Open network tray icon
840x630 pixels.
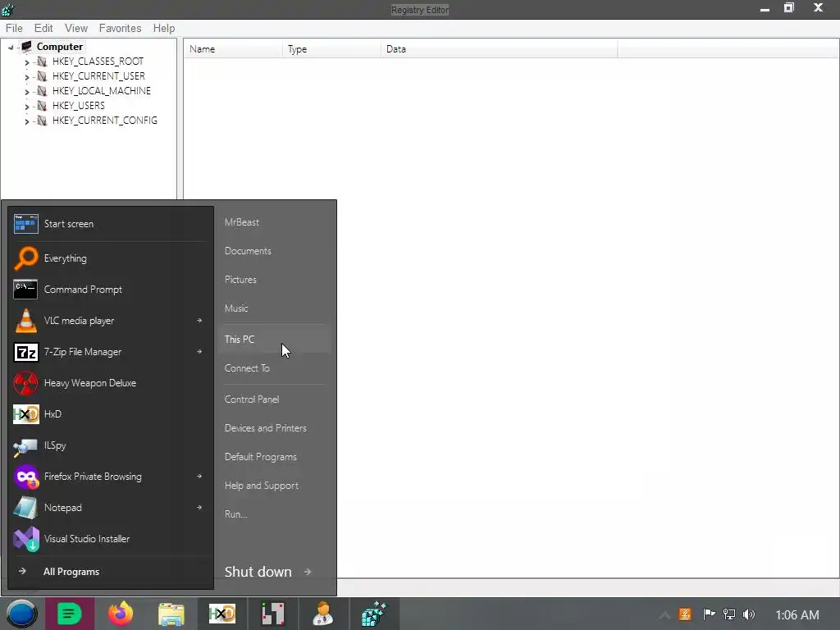click(x=728, y=614)
